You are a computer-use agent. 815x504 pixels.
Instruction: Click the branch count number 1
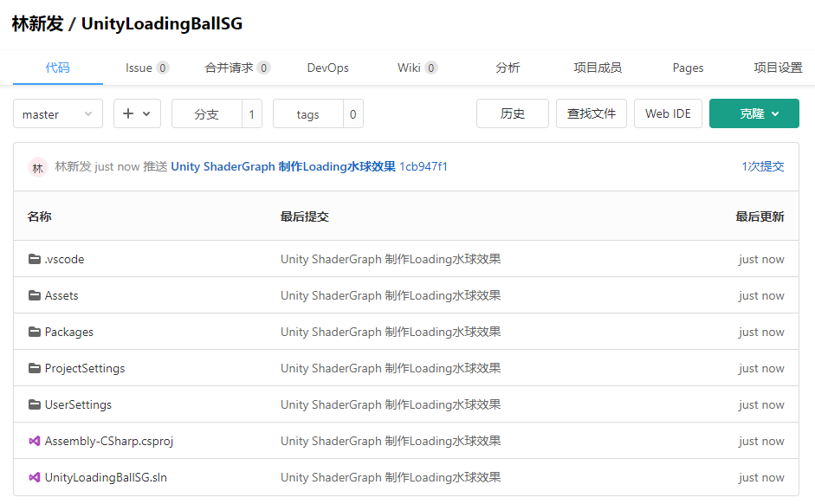(x=251, y=113)
